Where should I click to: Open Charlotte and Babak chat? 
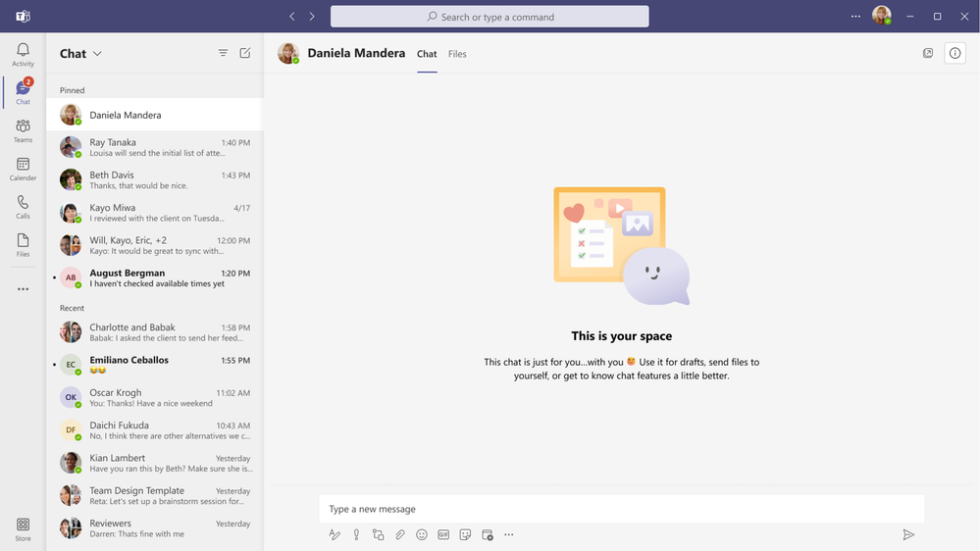pyautogui.click(x=154, y=332)
